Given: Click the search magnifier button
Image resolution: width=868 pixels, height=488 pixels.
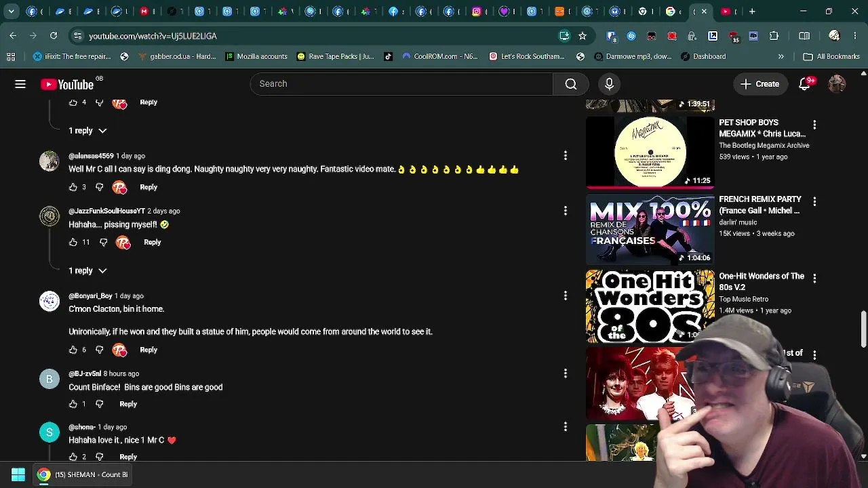Looking at the screenshot, I should coord(571,84).
